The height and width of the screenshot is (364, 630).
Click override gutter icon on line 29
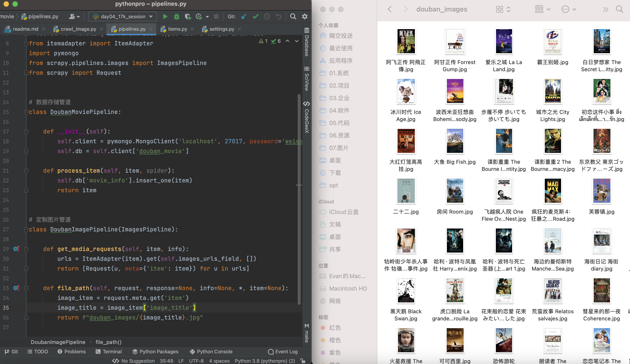[16, 249]
